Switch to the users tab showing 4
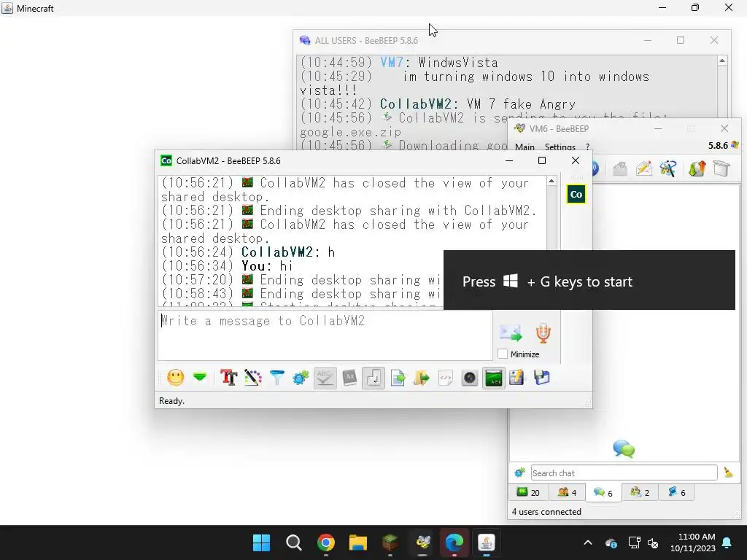Viewport: 747px width, 560px height. (x=567, y=492)
